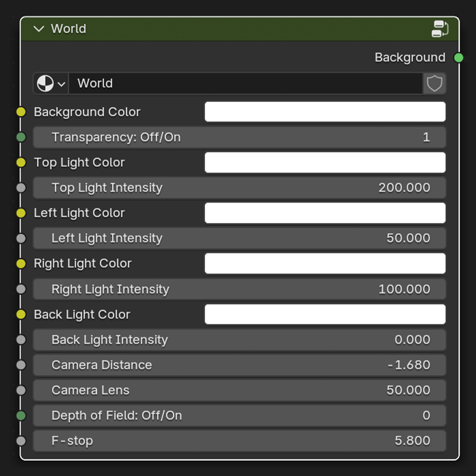Click the yellow Background Color input socket

pyautogui.click(x=21, y=112)
